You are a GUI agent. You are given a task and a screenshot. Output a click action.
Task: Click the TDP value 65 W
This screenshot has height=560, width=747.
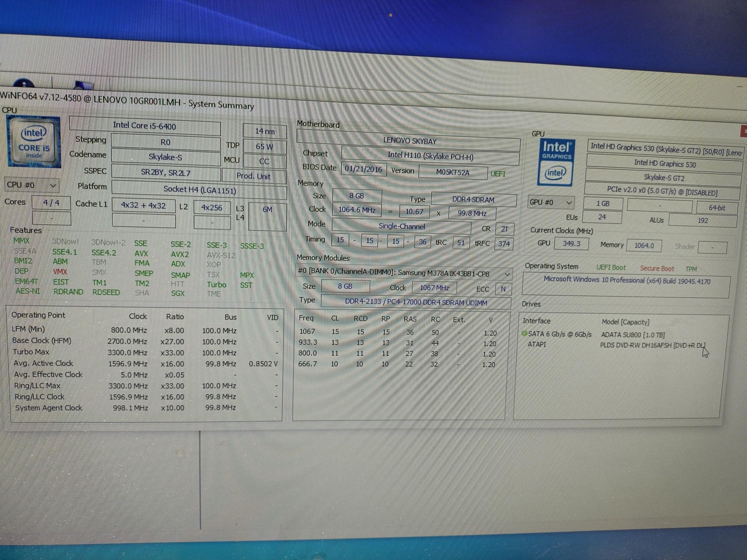tap(264, 147)
